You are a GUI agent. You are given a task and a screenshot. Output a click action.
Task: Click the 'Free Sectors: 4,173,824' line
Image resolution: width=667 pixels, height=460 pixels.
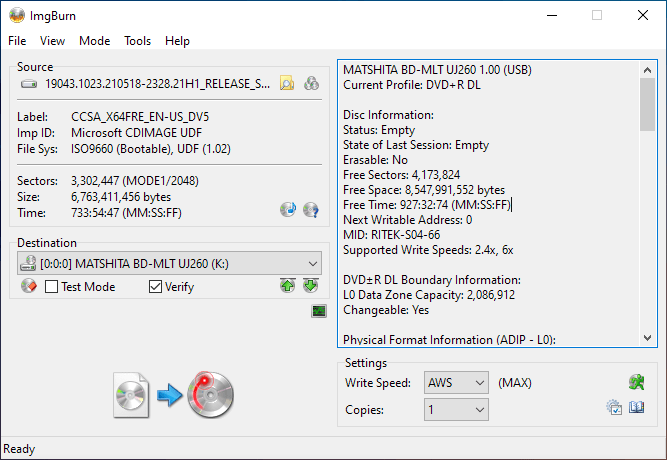point(402,175)
